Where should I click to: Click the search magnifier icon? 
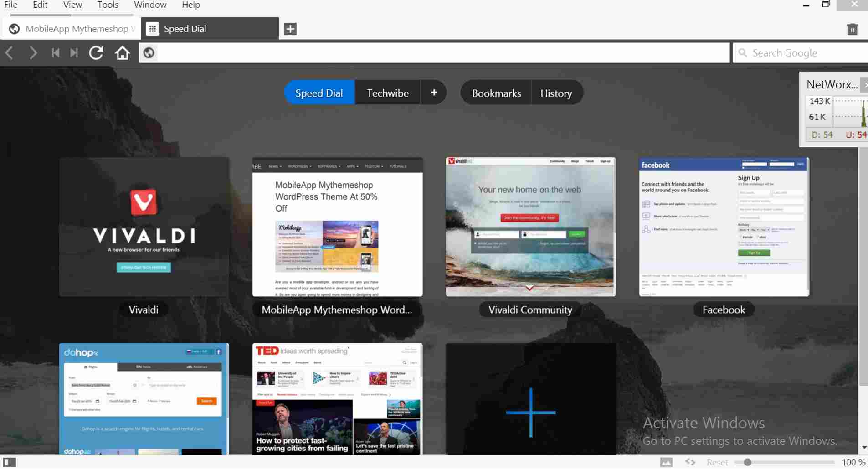click(x=743, y=53)
